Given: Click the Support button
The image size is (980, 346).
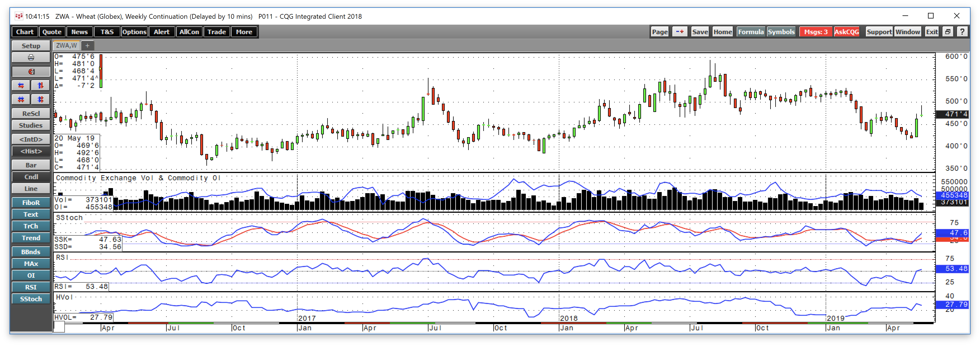Looking at the screenshot, I should [879, 32].
